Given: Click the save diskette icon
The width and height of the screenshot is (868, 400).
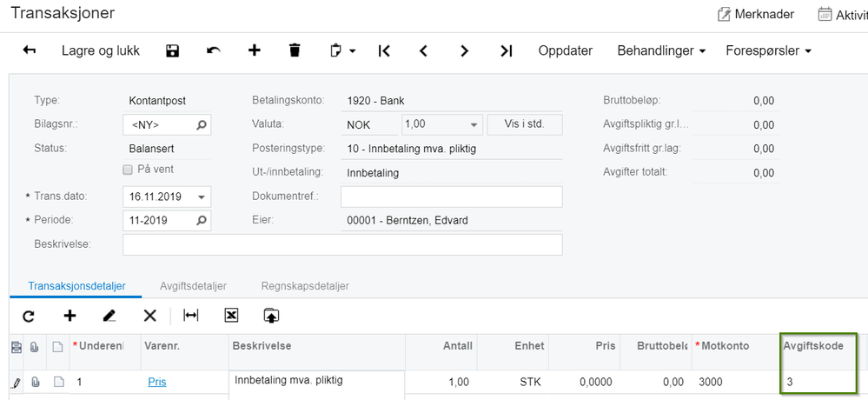Looking at the screenshot, I should tap(172, 50).
